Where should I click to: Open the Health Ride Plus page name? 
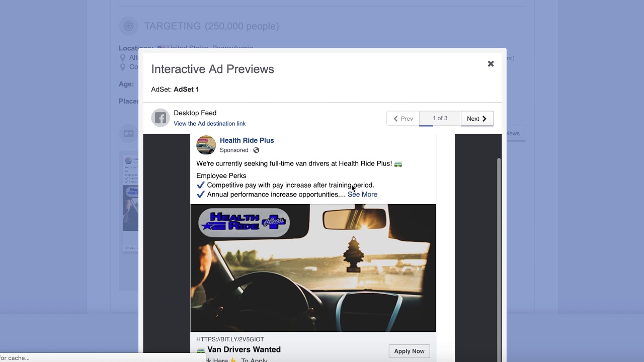247,140
